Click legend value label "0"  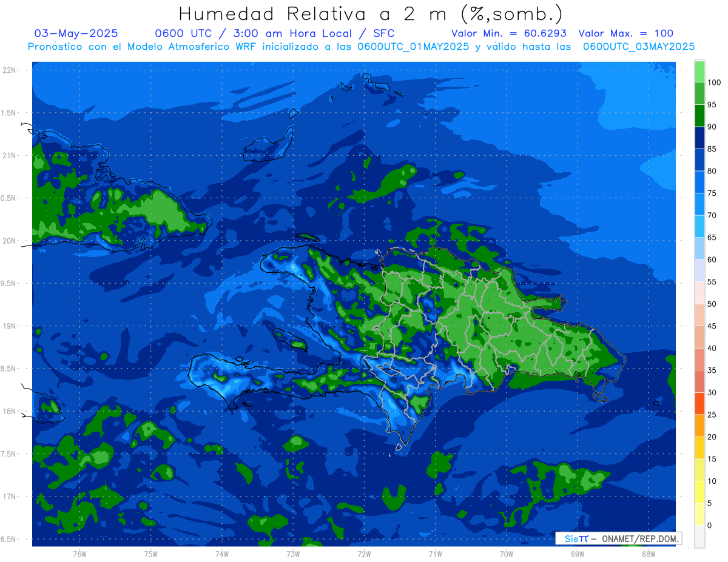click(710, 525)
